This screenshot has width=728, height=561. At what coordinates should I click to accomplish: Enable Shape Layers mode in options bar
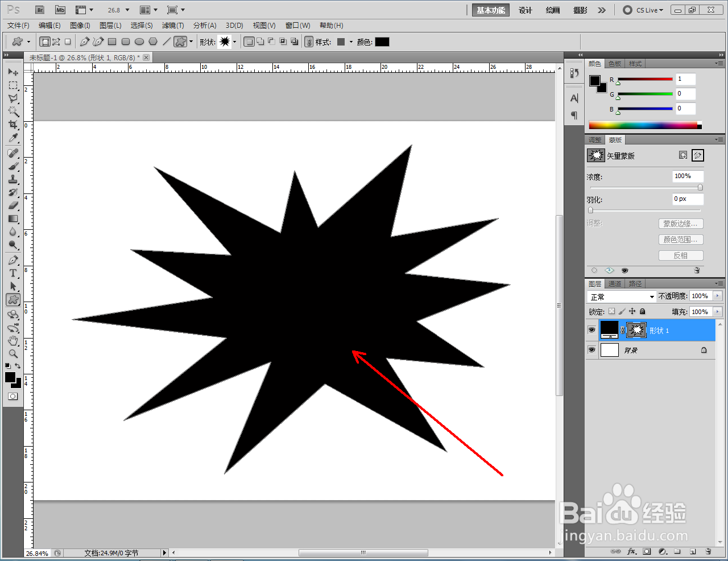tap(45, 42)
